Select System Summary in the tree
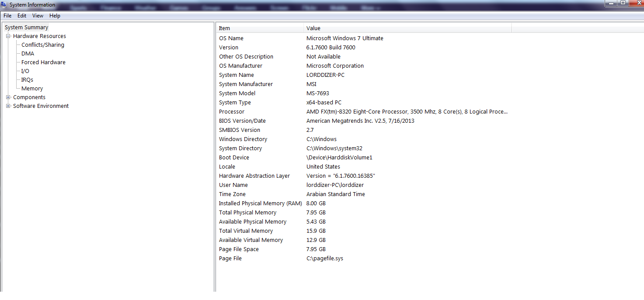This screenshot has width=644, height=300. pyautogui.click(x=26, y=28)
